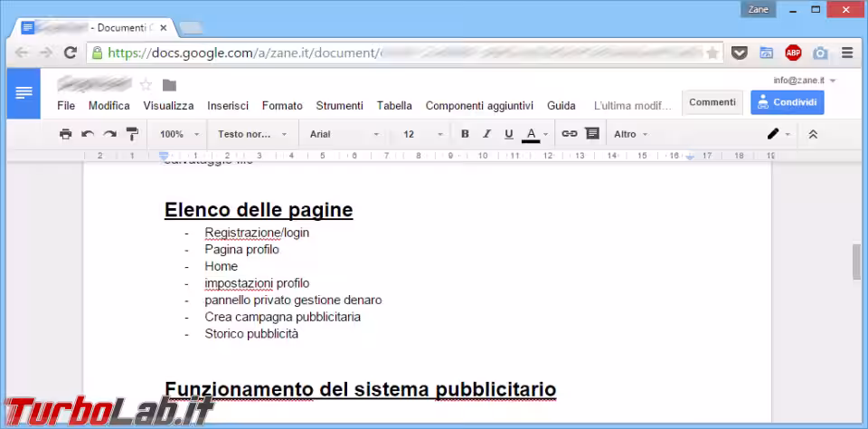
Task: Select the paint format roller tool
Action: point(132,134)
